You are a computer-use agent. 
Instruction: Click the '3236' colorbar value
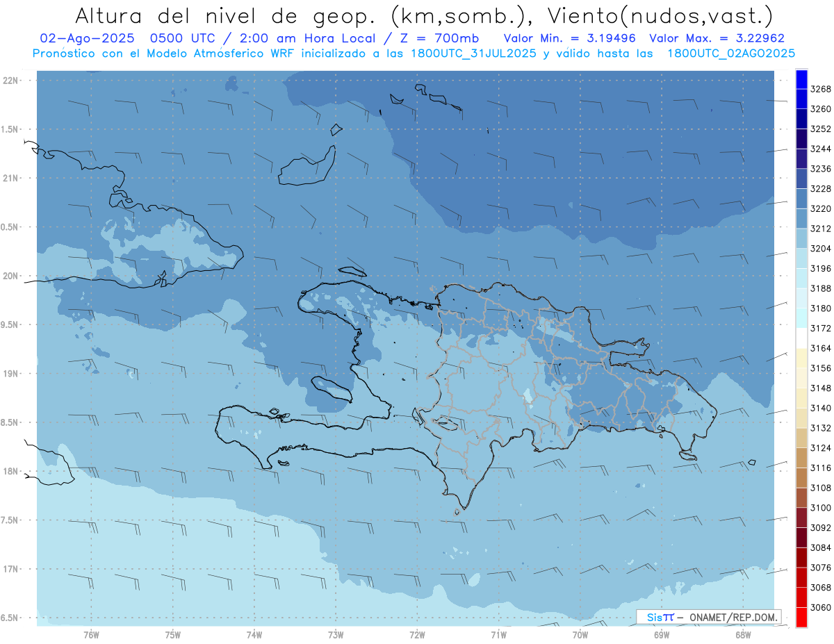(x=821, y=169)
